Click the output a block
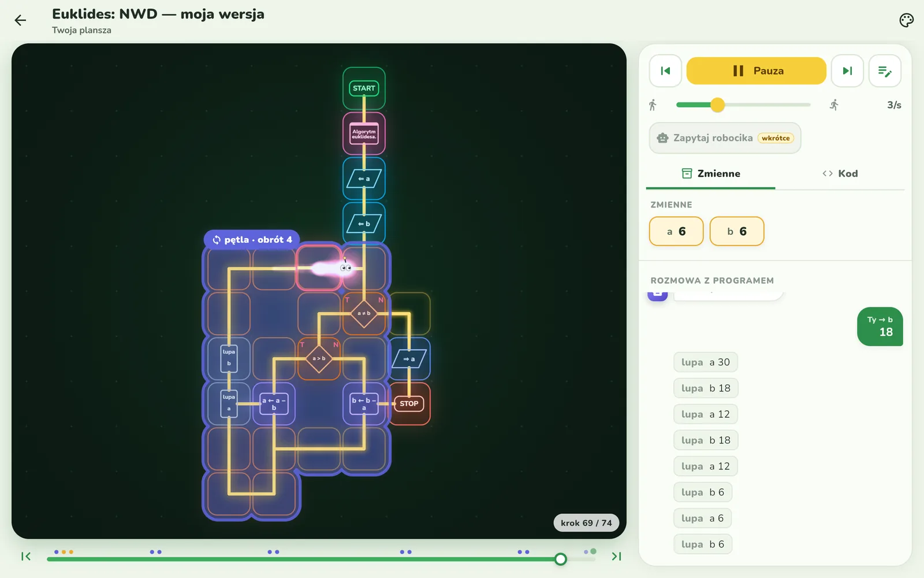924x578 pixels. (409, 359)
